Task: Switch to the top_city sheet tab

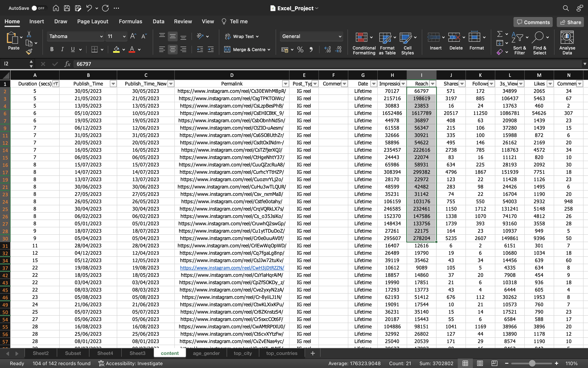Action: pos(243,353)
